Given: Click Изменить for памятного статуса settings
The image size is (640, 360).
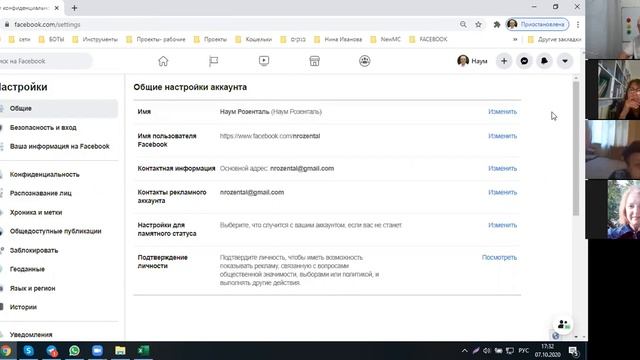Looking at the screenshot, I should click(x=502, y=225).
